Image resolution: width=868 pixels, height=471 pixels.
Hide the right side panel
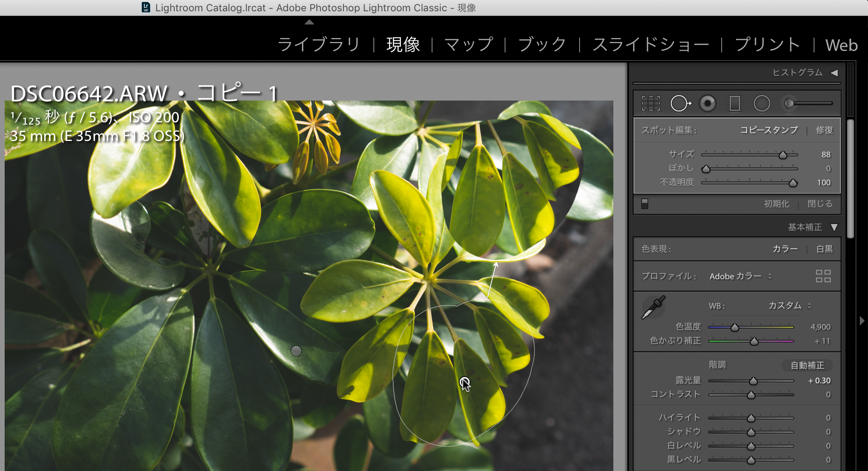coord(862,321)
